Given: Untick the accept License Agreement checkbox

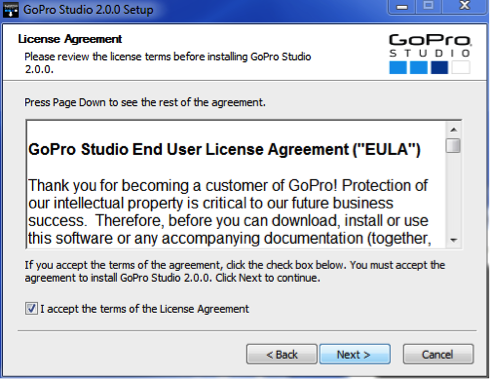Looking at the screenshot, I should coord(31,309).
